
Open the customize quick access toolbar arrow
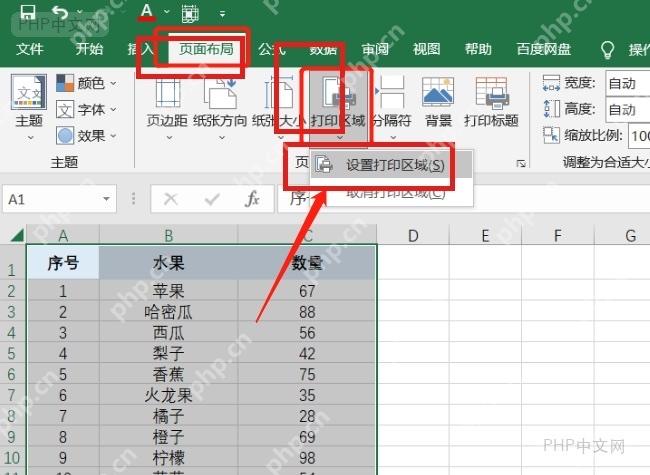click(223, 14)
